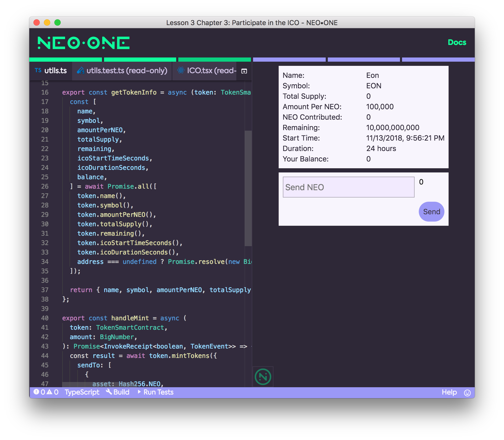Click the 'NEO Contributed:' label
The width and height of the screenshot is (504, 440).
tap(312, 117)
